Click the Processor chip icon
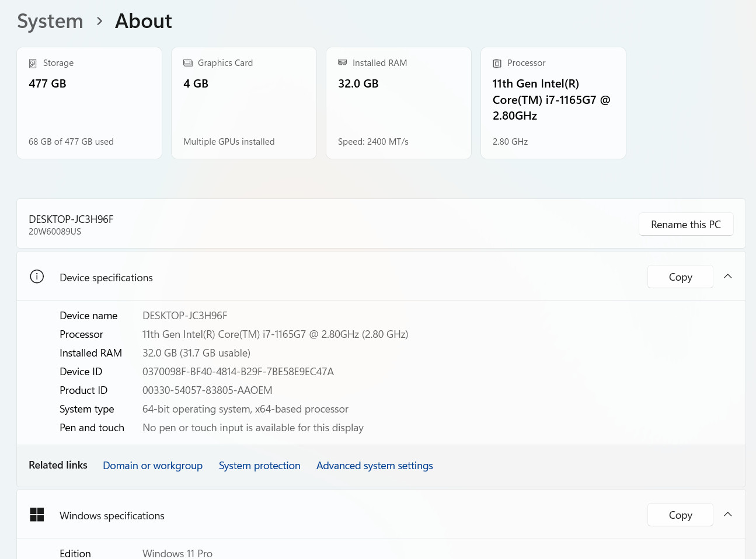Screen dimensions: 756x559 (497, 64)
